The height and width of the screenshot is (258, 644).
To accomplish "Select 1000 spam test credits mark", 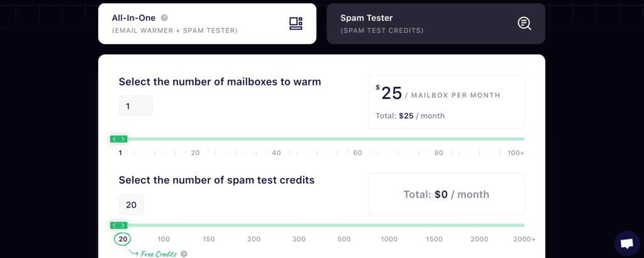I will coord(389,239).
